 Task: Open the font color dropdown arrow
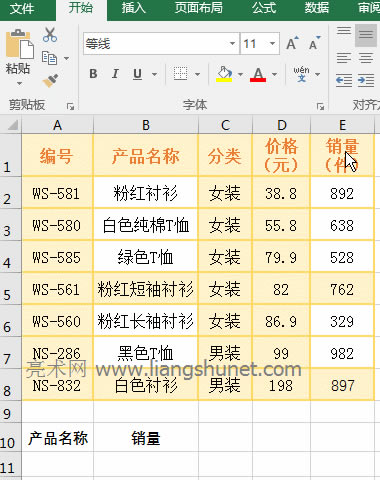[x=274, y=74]
